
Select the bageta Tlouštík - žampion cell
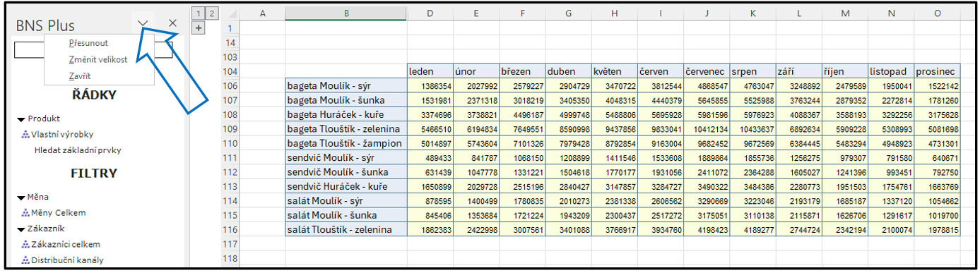(x=346, y=143)
